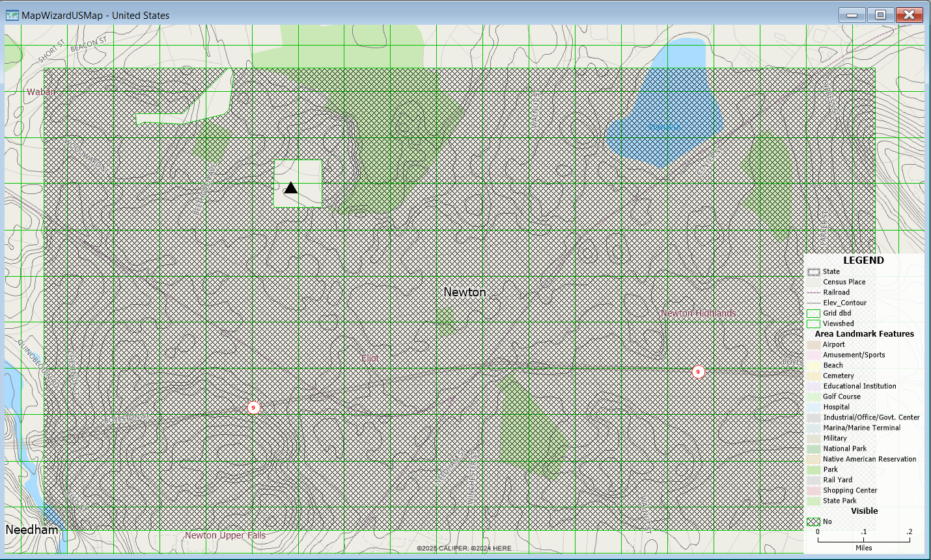Click the crosshatch Visible 'No' swatch
The width and height of the screenshot is (931, 560).
tap(813, 522)
